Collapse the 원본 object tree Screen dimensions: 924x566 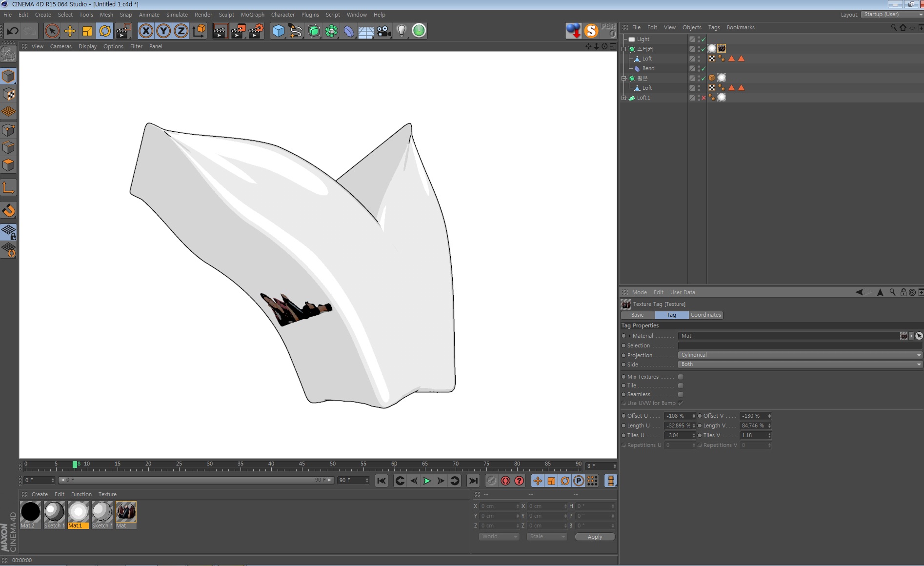coord(623,78)
